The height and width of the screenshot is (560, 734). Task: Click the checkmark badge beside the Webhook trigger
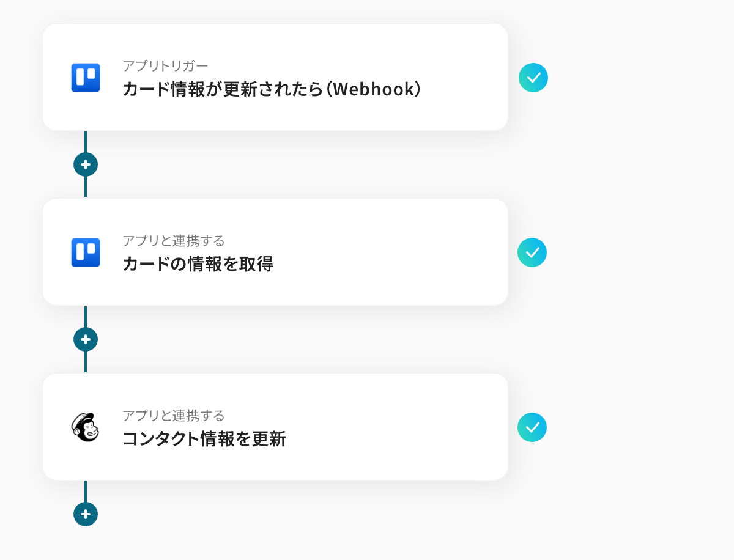533,78
